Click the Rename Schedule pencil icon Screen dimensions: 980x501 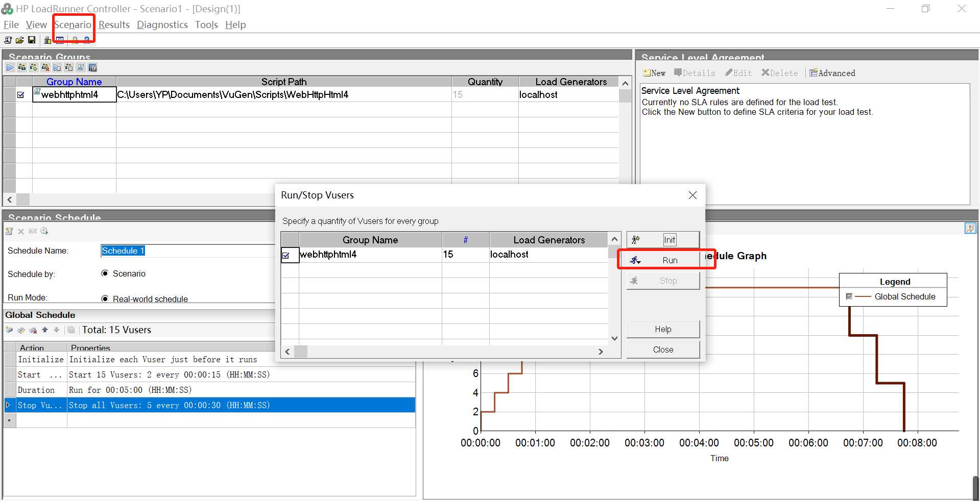coord(33,231)
